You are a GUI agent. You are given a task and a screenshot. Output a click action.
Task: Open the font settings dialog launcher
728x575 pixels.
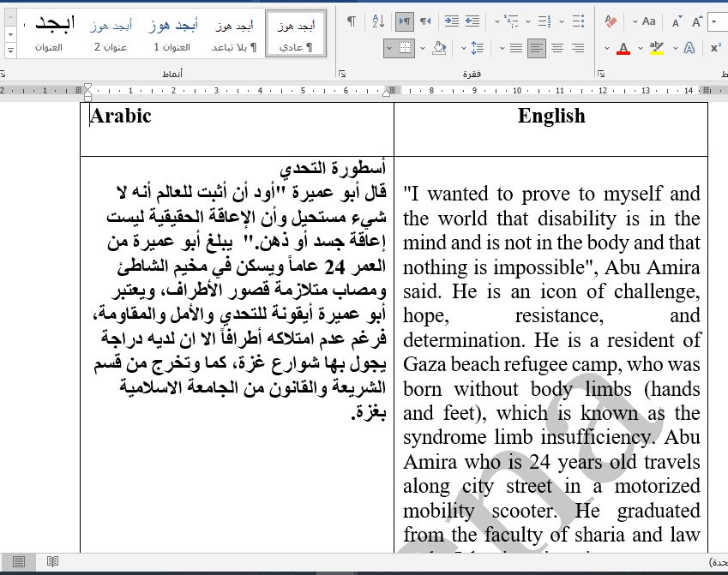[601, 74]
